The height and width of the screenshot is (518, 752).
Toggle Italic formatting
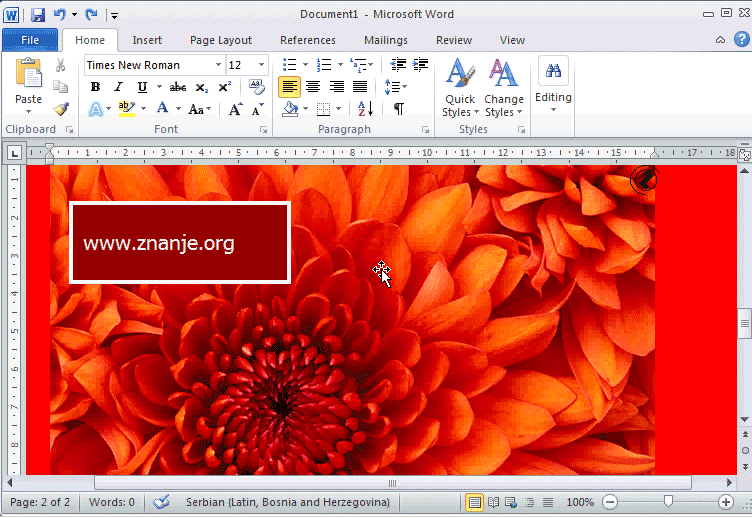[x=116, y=87]
